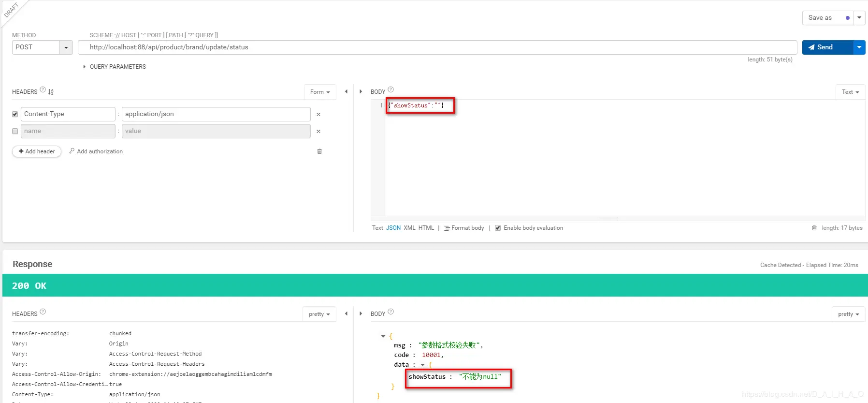Open the headers Form view dropdown
The width and height of the screenshot is (868, 403).
320,92
